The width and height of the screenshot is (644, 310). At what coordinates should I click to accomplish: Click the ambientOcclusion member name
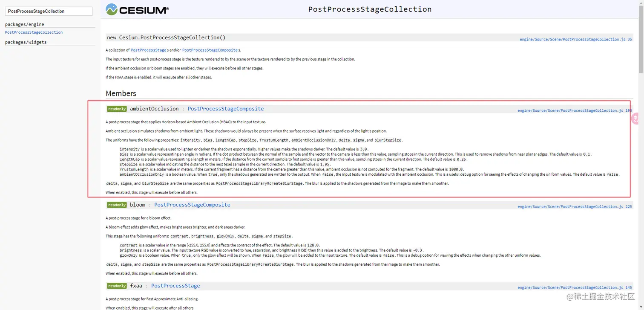point(154,109)
